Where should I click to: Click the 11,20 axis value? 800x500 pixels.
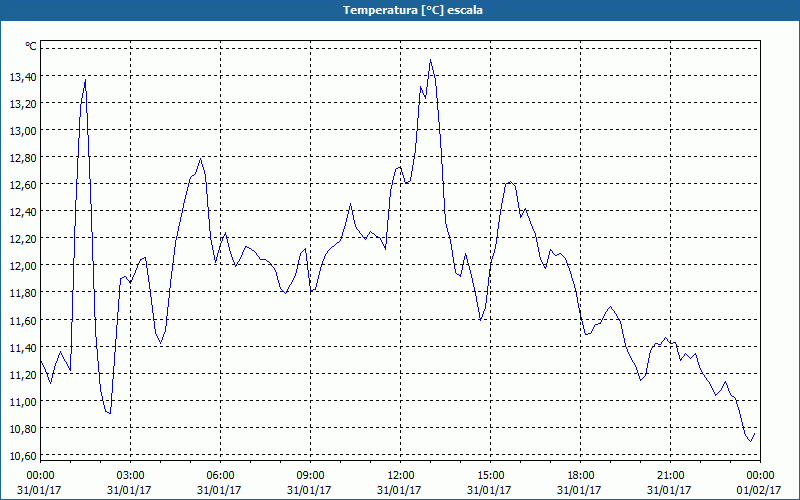(23, 375)
